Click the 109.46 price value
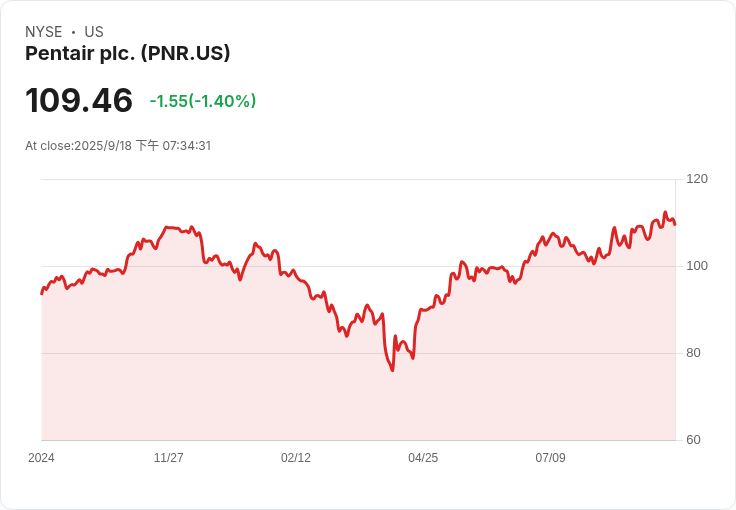 tap(79, 101)
